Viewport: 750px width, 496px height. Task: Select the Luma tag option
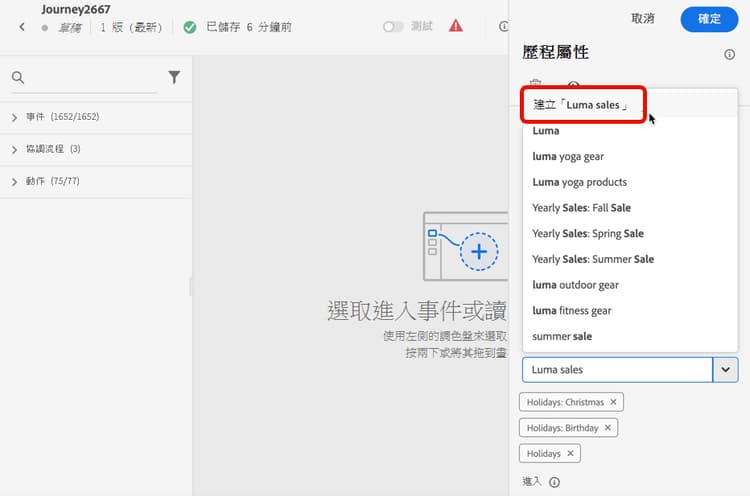click(630, 131)
